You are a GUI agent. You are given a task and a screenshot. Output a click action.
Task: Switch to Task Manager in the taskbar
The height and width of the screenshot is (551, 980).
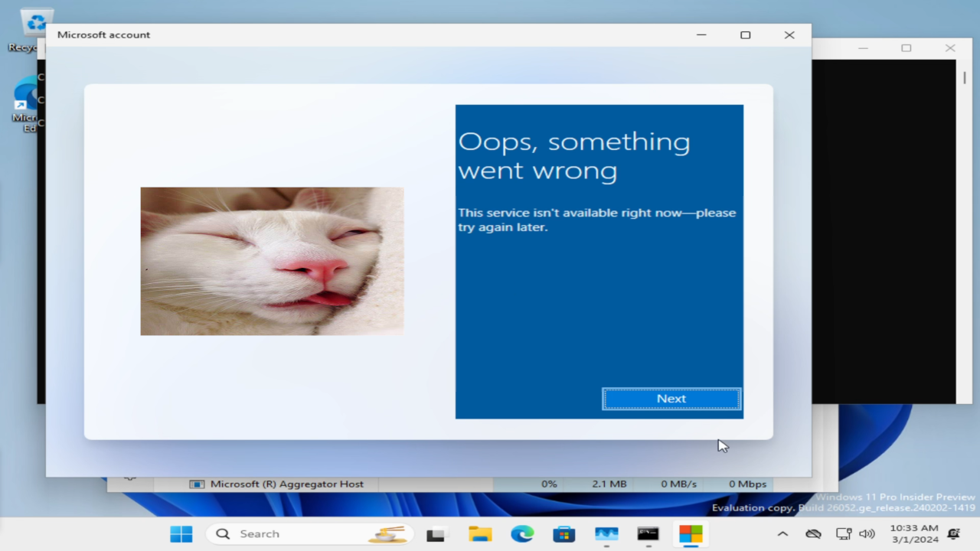[x=606, y=534]
